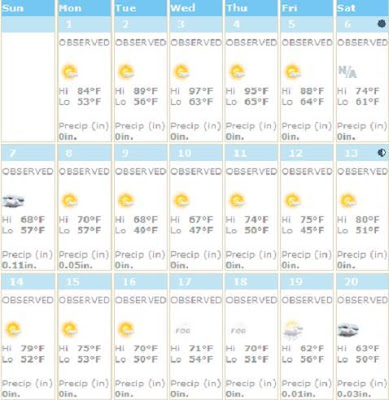
Task: Click the Hi 75°F reading on day 15
Action: point(80,348)
